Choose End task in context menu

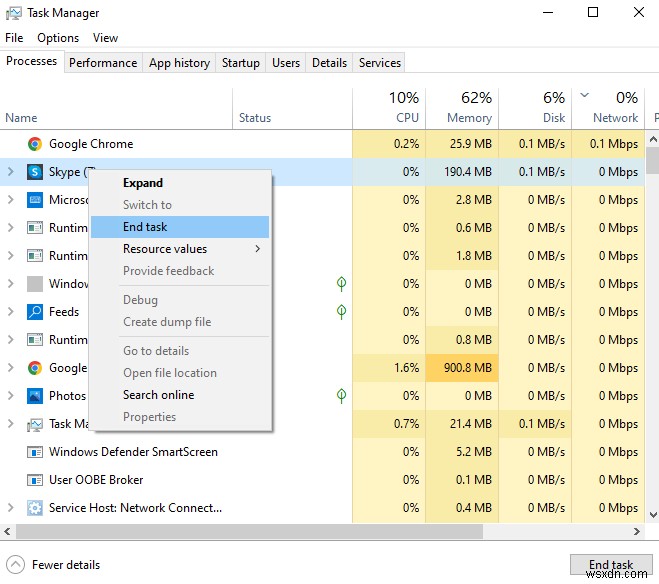pyautogui.click(x=145, y=227)
